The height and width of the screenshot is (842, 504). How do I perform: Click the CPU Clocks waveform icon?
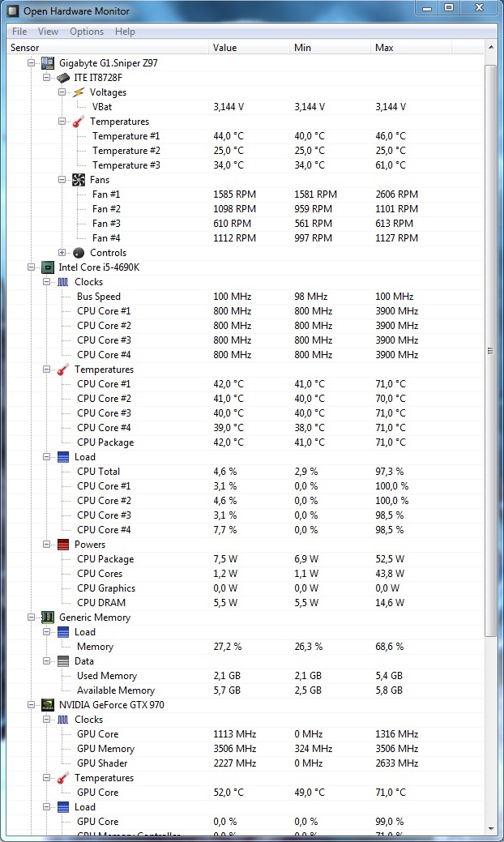point(63,282)
